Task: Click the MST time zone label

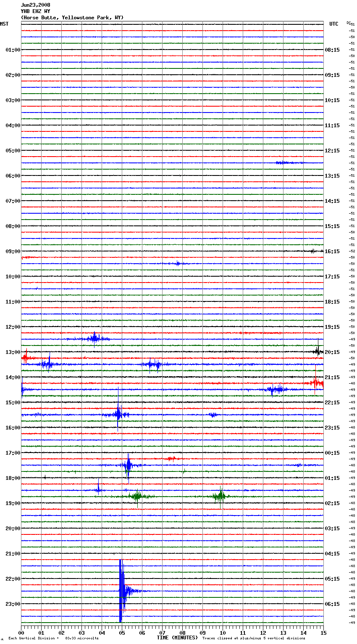Action: (x=4, y=24)
